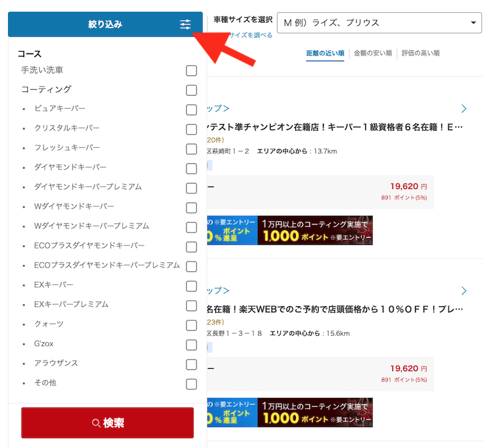The width and height of the screenshot is (491, 448).
Task: Open second shop via right chevron arrow
Action: [x=464, y=290]
